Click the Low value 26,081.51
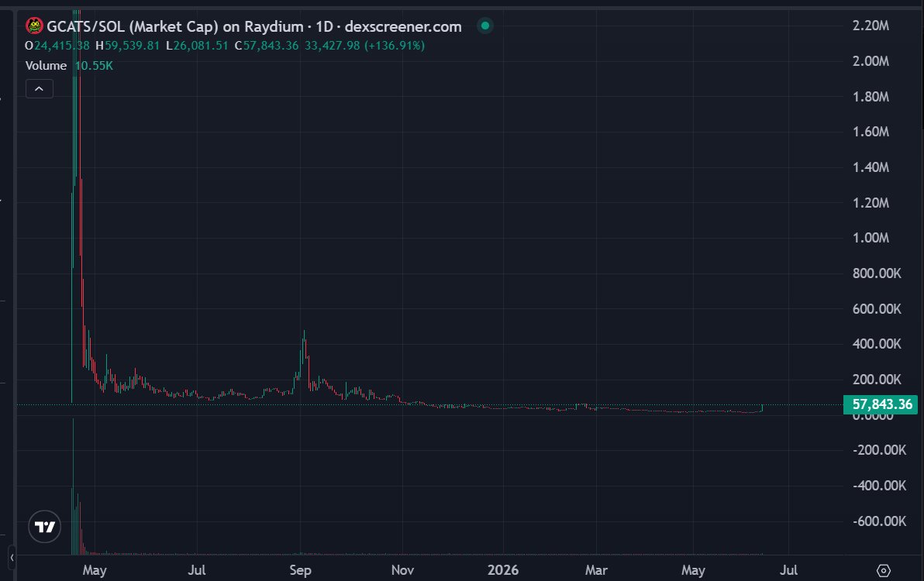This screenshot has width=924, height=581. [200, 46]
